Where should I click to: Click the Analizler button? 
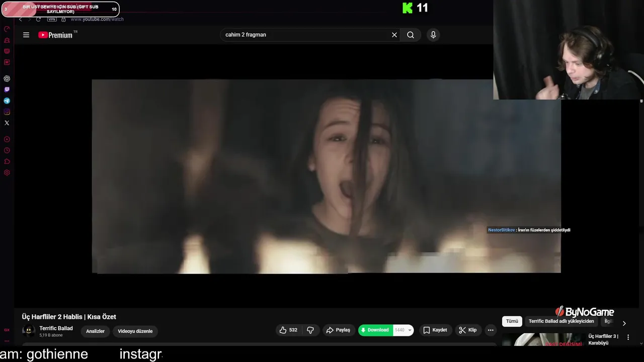(x=95, y=331)
